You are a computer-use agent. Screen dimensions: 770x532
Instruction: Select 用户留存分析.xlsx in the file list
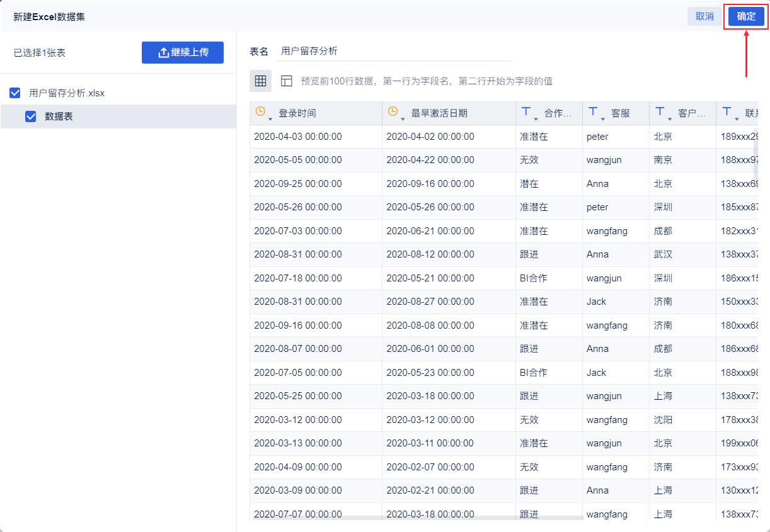pos(67,93)
